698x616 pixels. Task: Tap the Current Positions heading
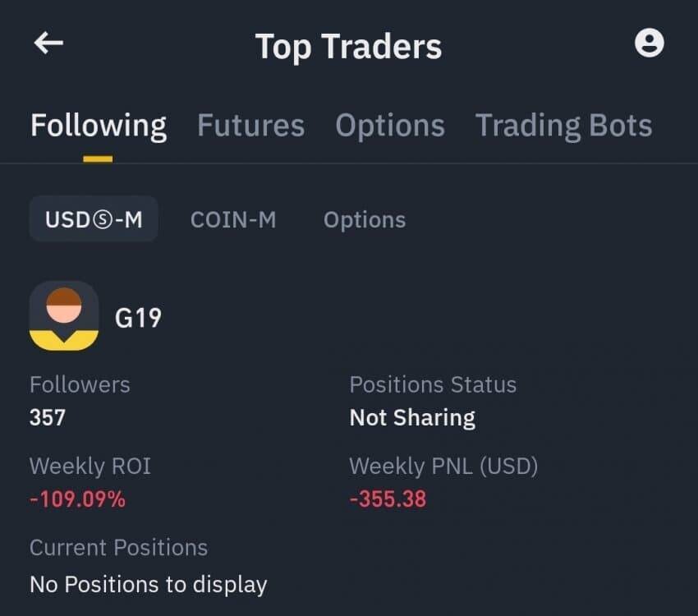tap(118, 547)
